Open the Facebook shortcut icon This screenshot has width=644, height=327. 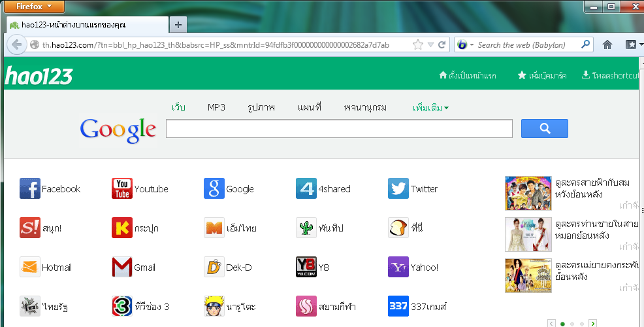pyautogui.click(x=30, y=188)
